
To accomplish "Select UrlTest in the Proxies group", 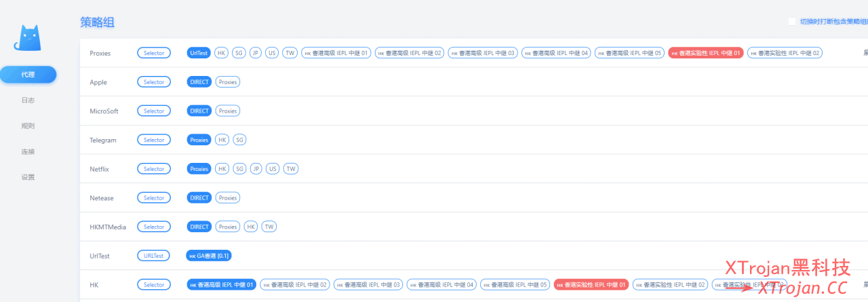I will tap(199, 53).
